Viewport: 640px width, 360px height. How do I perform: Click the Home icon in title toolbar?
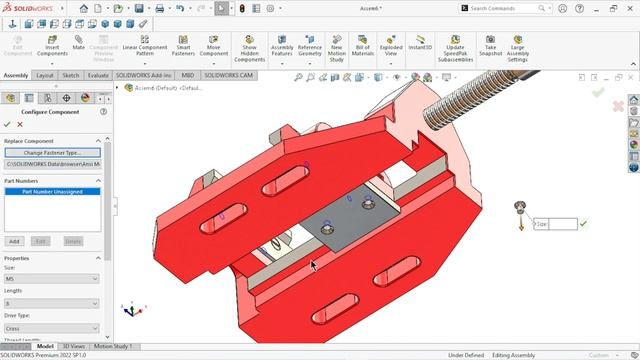84,8
